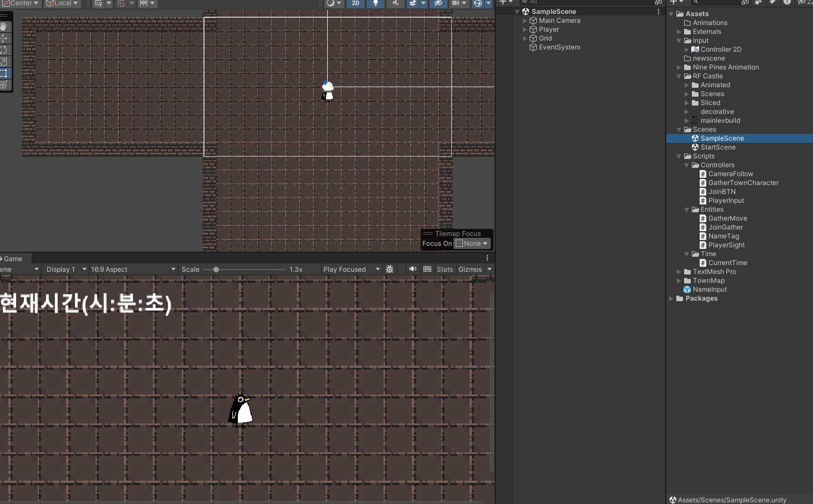The image size is (813, 504).
Task: Mute the Game view audio
Action: click(413, 270)
